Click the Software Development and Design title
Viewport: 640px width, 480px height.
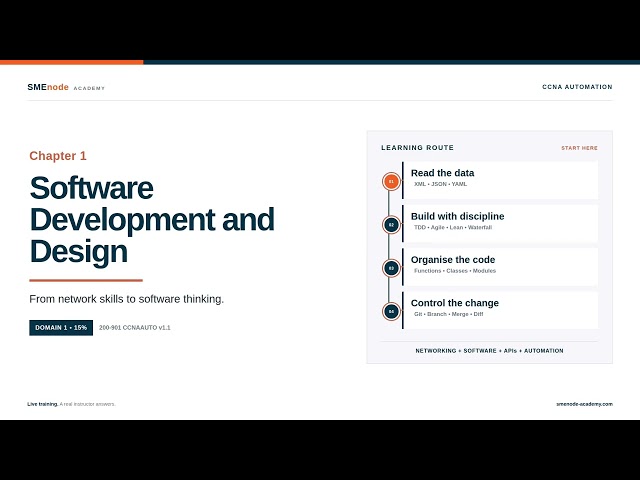tap(152, 220)
